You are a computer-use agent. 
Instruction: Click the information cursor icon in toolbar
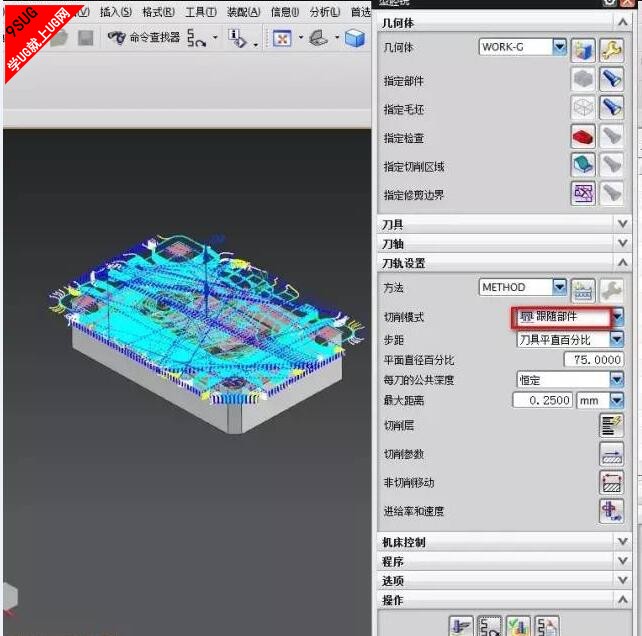tap(237, 38)
